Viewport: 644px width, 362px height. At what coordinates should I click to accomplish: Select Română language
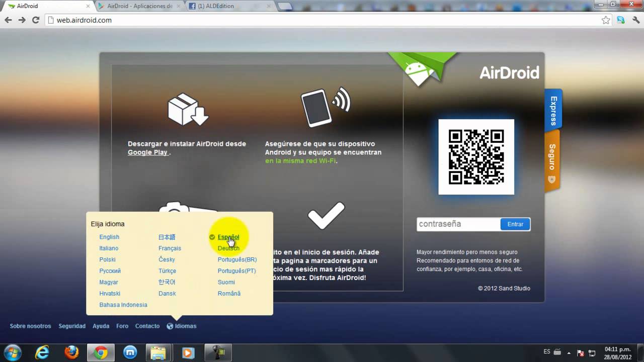[x=229, y=294]
